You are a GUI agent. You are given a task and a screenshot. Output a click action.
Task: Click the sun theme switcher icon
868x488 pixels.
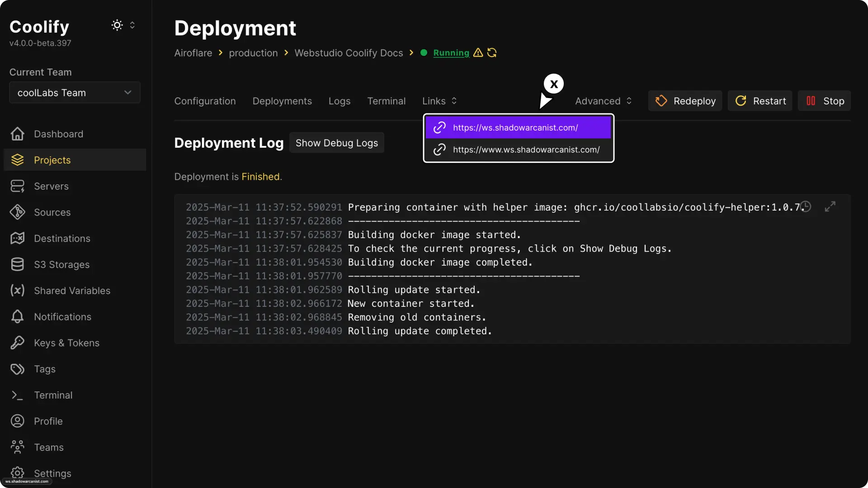coord(117,25)
